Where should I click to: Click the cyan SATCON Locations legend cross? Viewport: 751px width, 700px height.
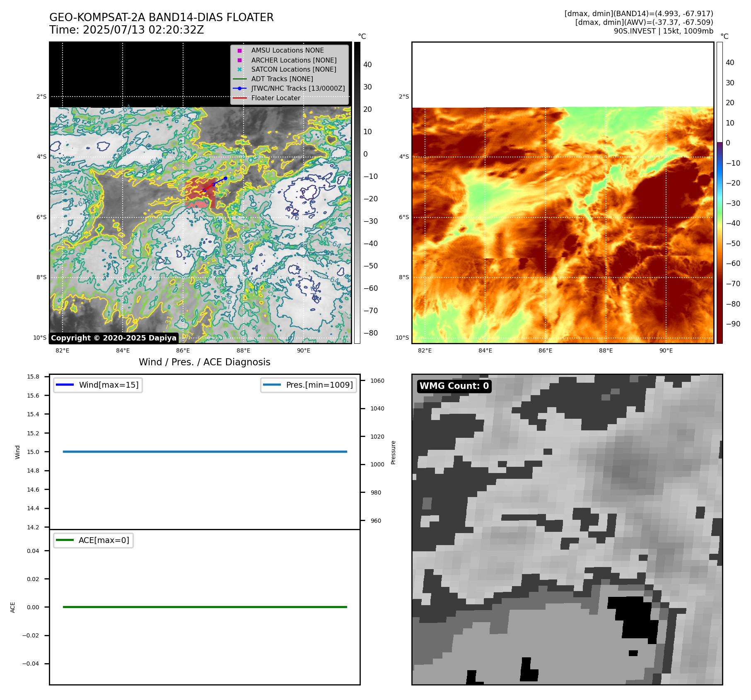click(x=239, y=70)
